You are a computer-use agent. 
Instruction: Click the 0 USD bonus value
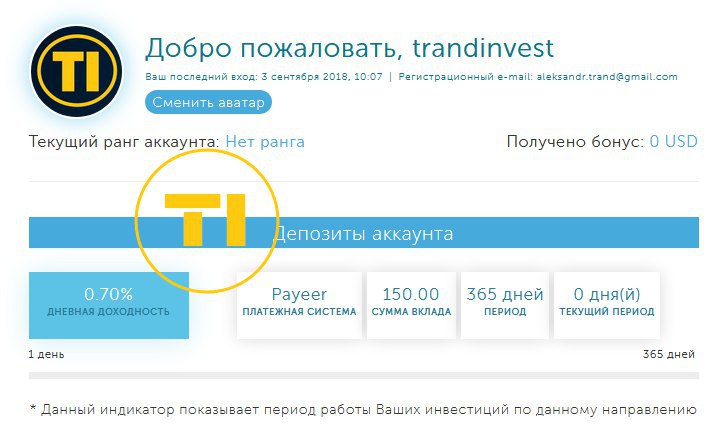click(673, 141)
